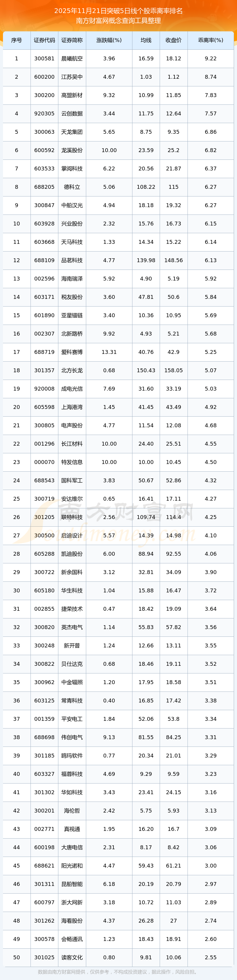This screenshot has height=980, width=237.
Task: Click stock name 大唐电信
Action: coord(72,848)
